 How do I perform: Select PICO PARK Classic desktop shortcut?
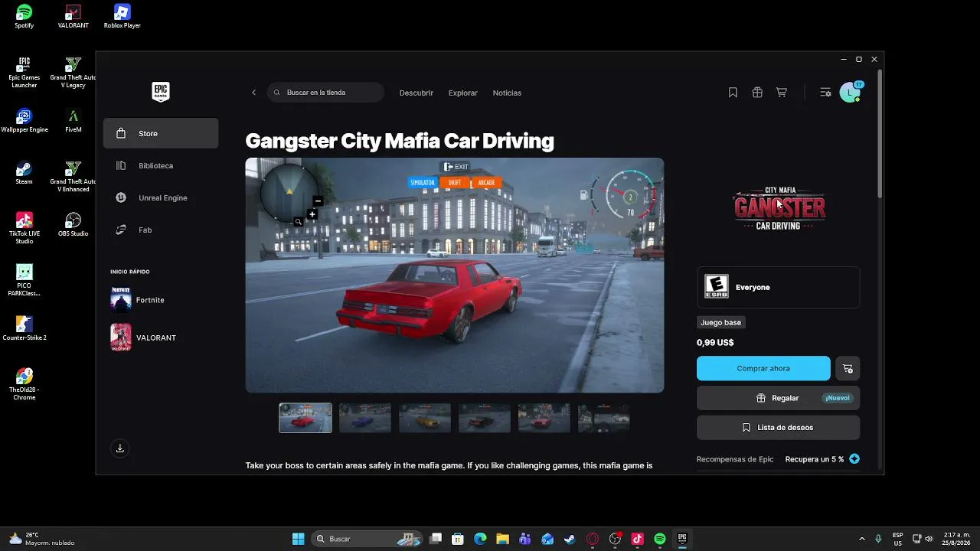(24, 280)
